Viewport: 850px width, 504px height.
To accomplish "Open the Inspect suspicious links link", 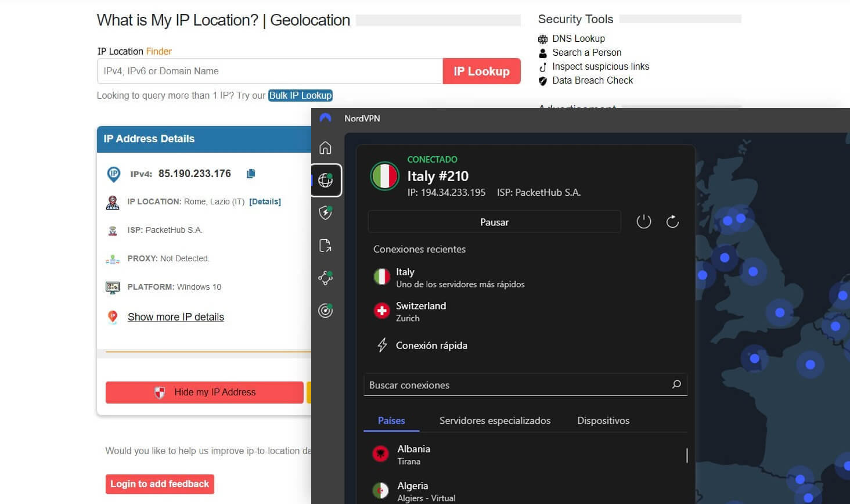I will 600,66.
